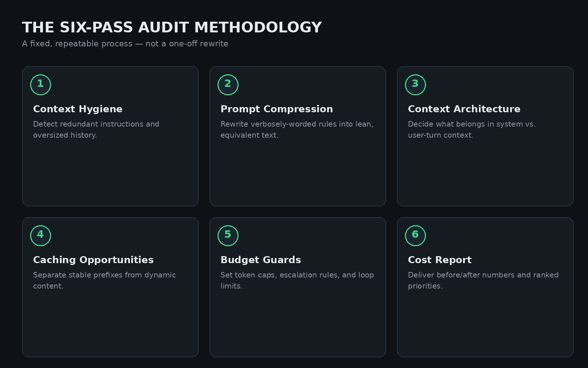Select the Context Hygiene heading
This screenshot has width=588, height=368.
tap(78, 109)
